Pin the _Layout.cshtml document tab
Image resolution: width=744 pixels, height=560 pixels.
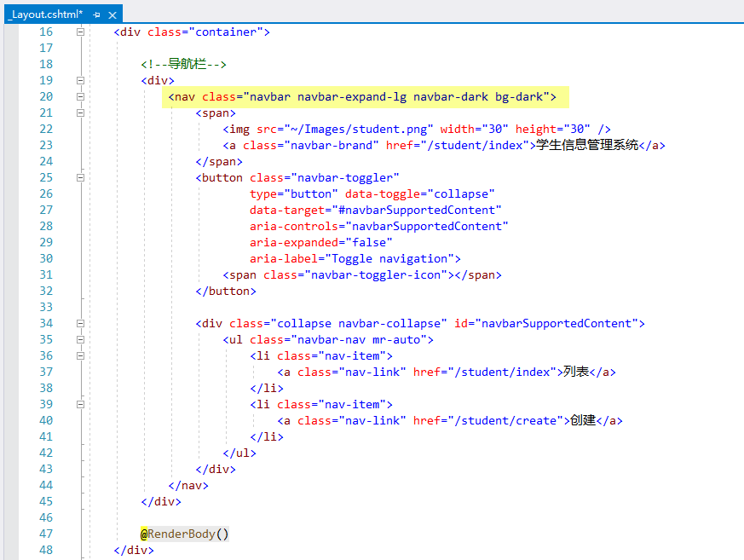(96, 14)
